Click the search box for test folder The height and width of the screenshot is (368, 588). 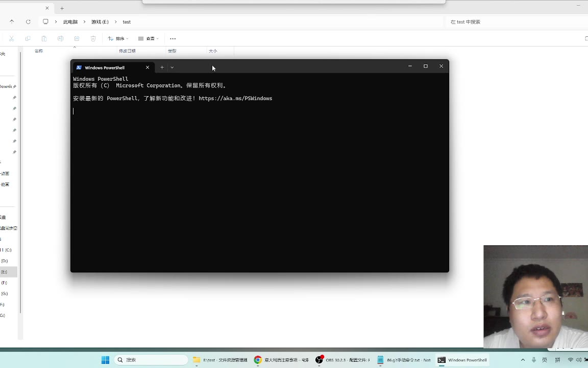[x=516, y=22]
